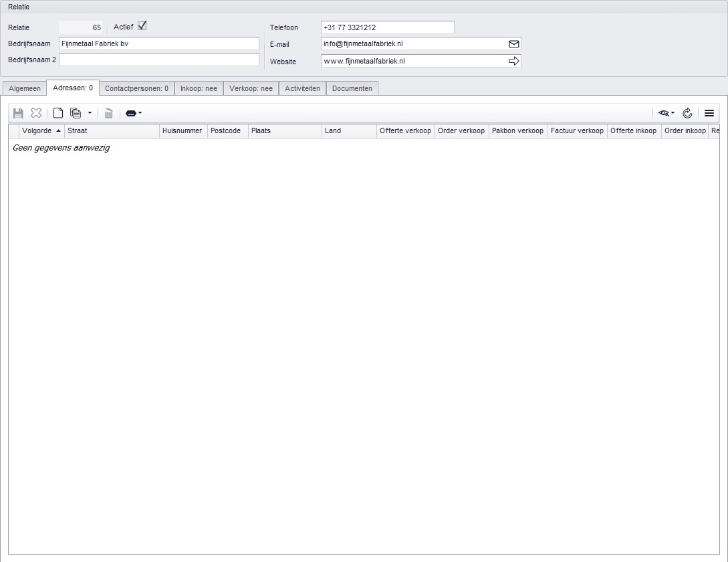
Task: Expand the copy icon dropdown arrow
Action: click(x=90, y=114)
